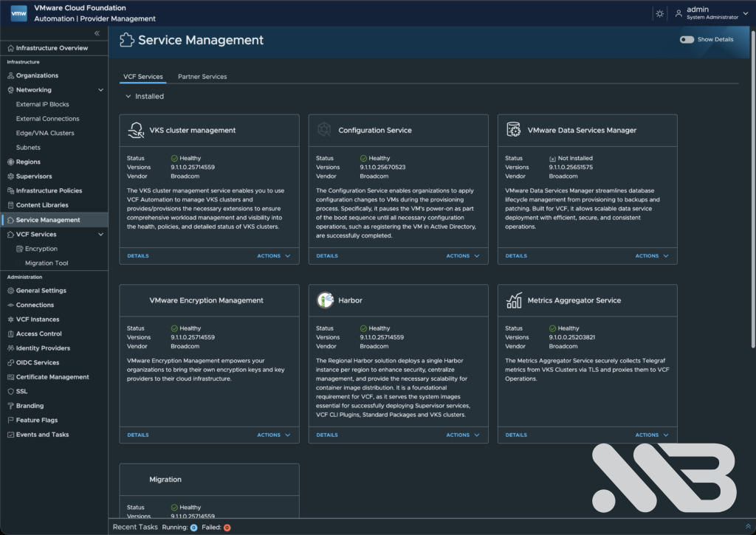Click the Content Libraries icon
The image size is (756, 535).
point(10,205)
